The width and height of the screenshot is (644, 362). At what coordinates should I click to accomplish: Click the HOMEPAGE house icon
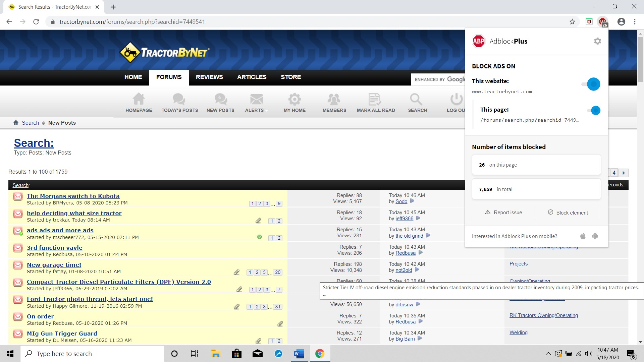tap(139, 99)
